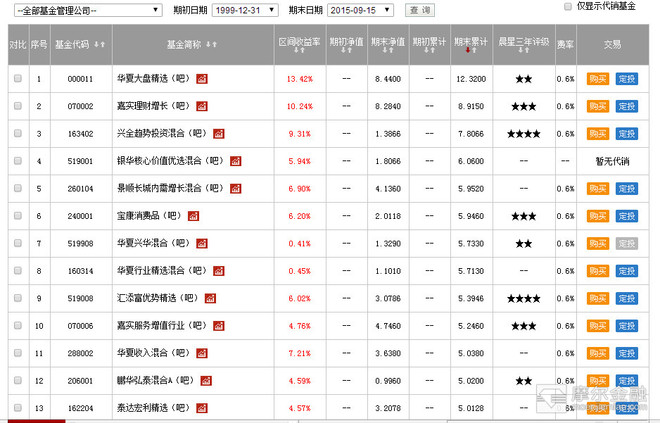
Task: Click 购买 for 嘉实理财增长
Action: [598, 106]
